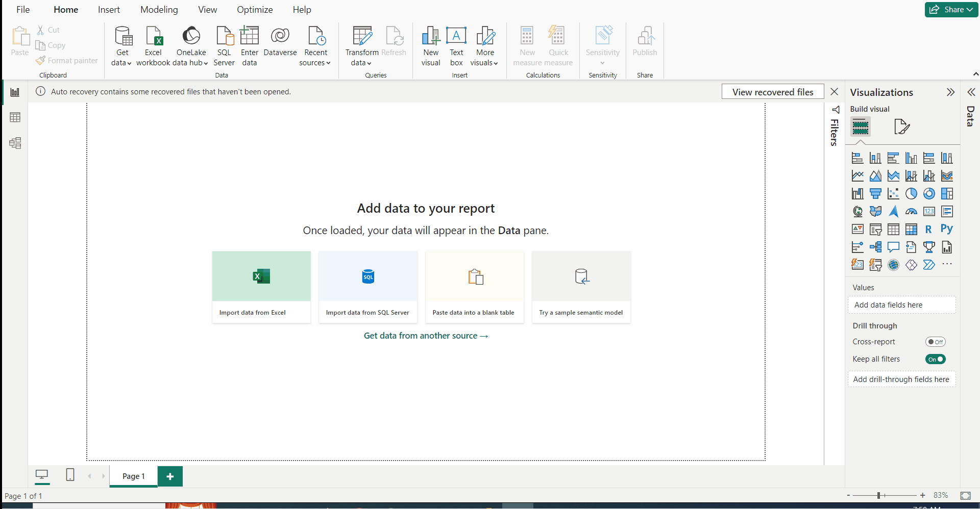Enable the Cross-report toggle
The height and width of the screenshot is (509, 980).
click(935, 342)
